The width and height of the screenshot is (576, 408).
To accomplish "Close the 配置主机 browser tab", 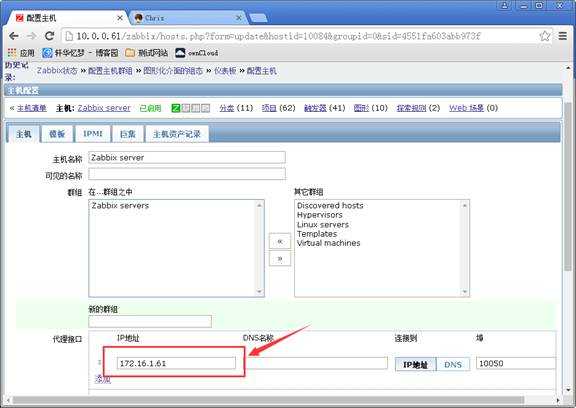I will coord(120,18).
